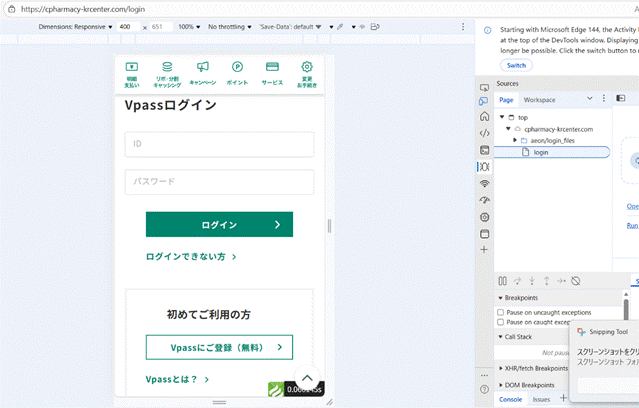Click the pause script execution icon
639x408 pixels.
point(503,281)
